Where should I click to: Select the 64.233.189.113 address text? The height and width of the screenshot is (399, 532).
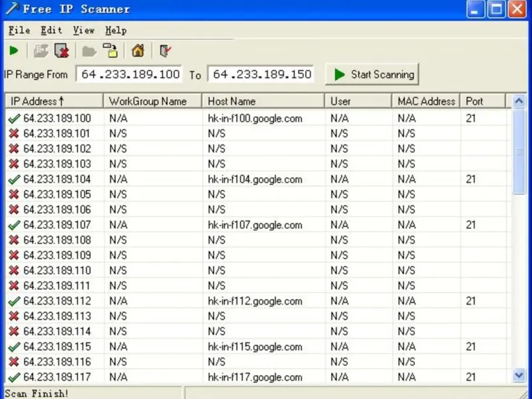click(57, 316)
